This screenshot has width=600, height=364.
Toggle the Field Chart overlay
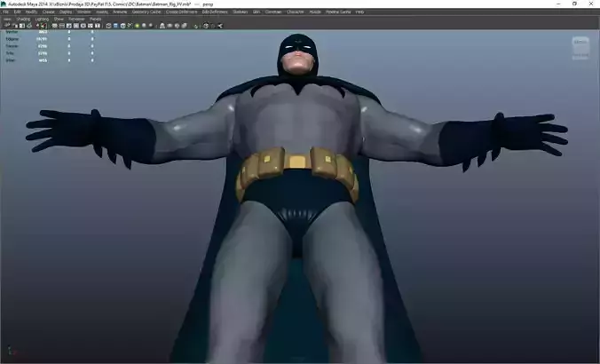83,26
